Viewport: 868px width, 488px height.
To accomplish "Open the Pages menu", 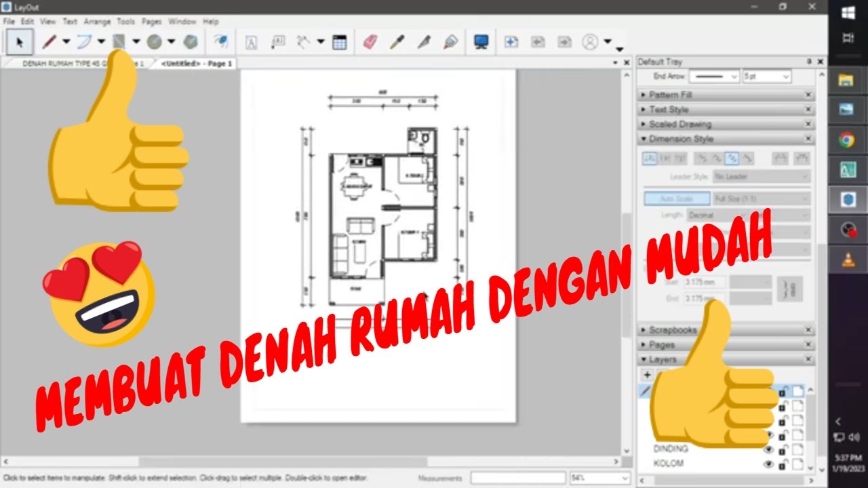I will click(151, 22).
